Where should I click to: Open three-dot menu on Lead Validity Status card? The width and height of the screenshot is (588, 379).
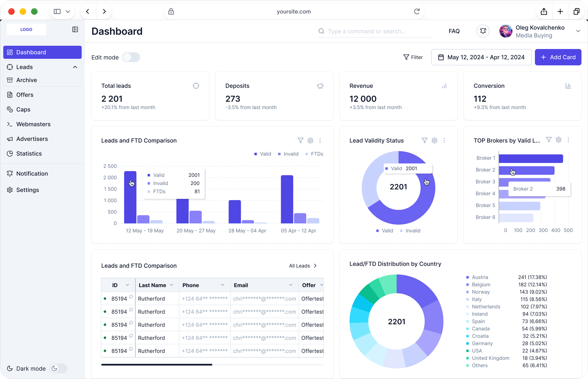444,141
